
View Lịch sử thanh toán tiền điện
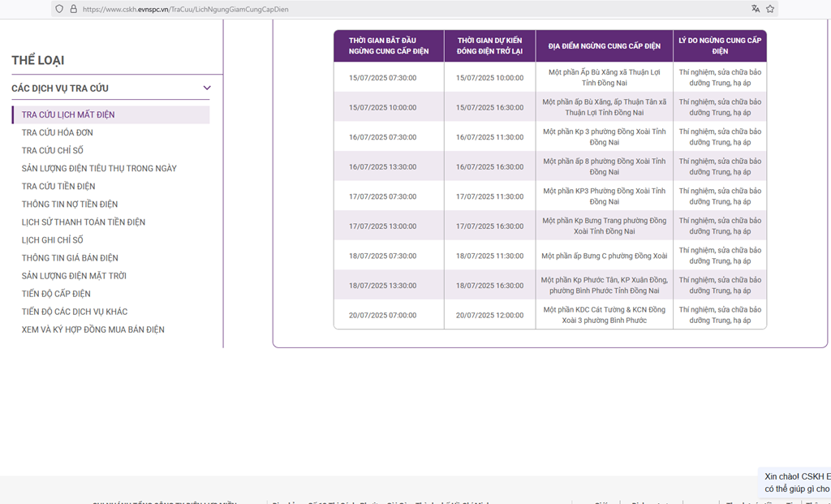84,222
